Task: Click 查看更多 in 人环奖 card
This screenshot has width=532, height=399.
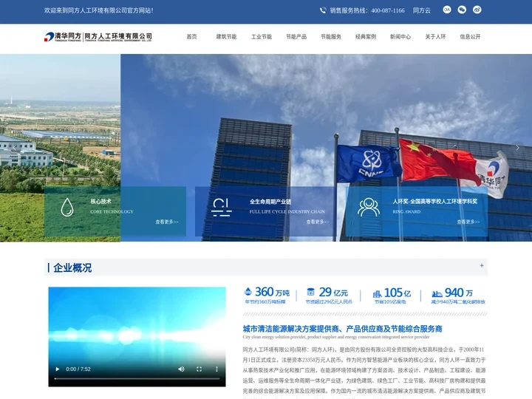Action: pos(468,222)
